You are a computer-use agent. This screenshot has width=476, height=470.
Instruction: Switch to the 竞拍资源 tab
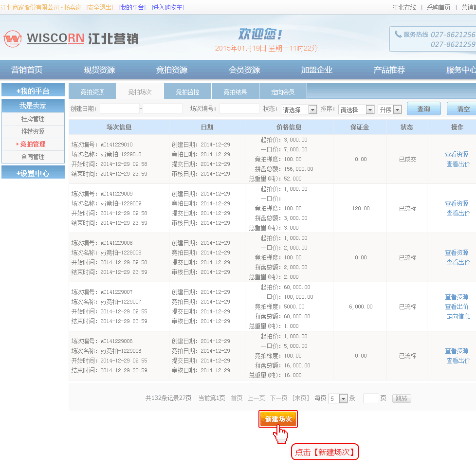click(92, 92)
